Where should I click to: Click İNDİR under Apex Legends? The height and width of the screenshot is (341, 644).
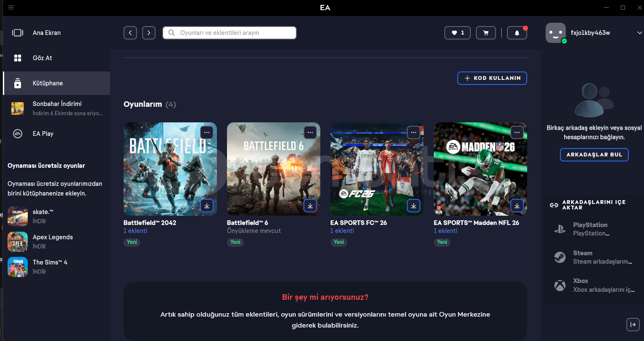pyautogui.click(x=40, y=246)
